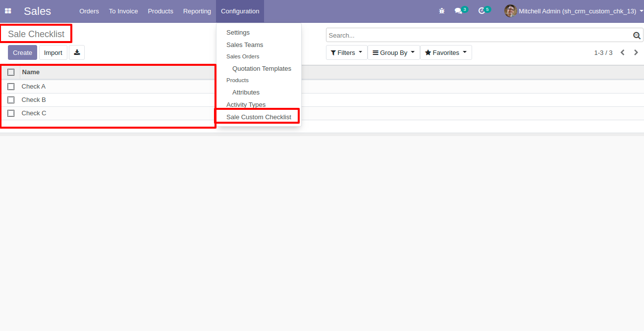Expand the Filters dropdown
Viewport: 644px width, 331px height.
pyautogui.click(x=346, y=52)
